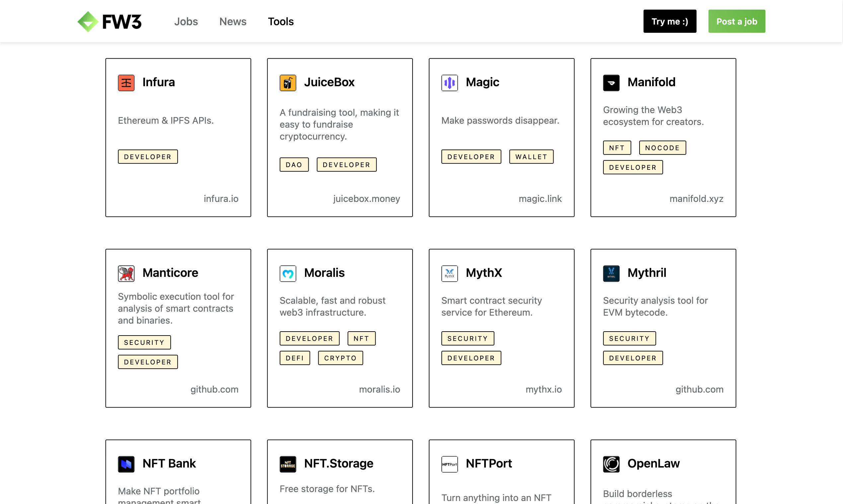843x504 pixels.
Task: Click the NFTPort logo icon
Action: pyautogui.click(x=450, y=464)
